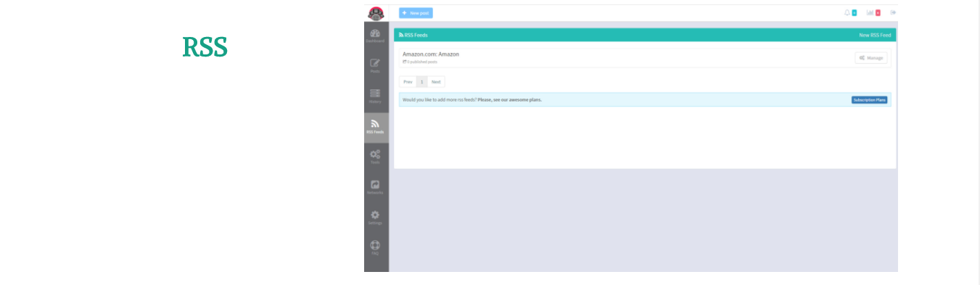Screen dimensions: 980x285
Task: Go to the Prev page
Action: pos(408,82)
